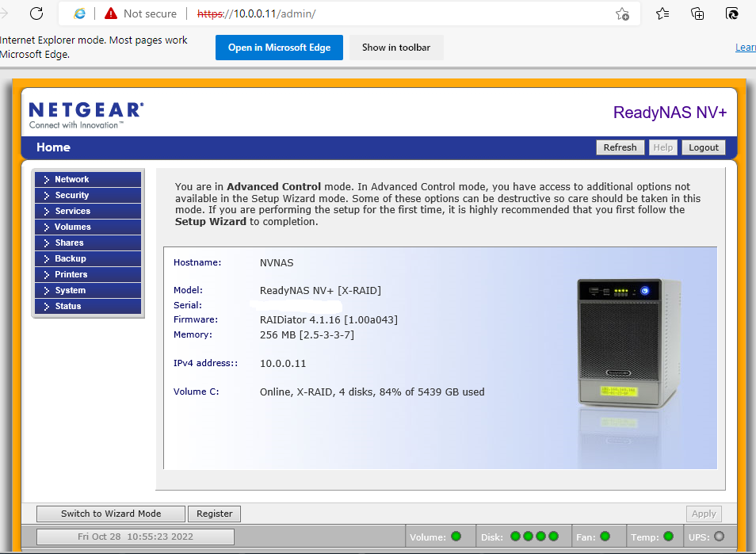Click the Logout button
The image size is (756, 554).
703,147
